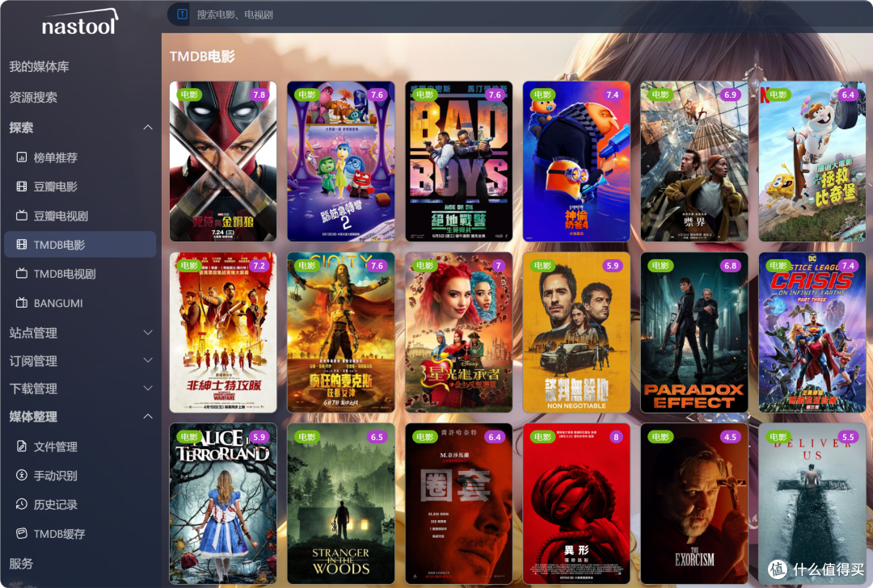Click the 豆瓣电影 film icon
Image resolution: width=873 pixels, height=588 pixels.
pos(22,187)
